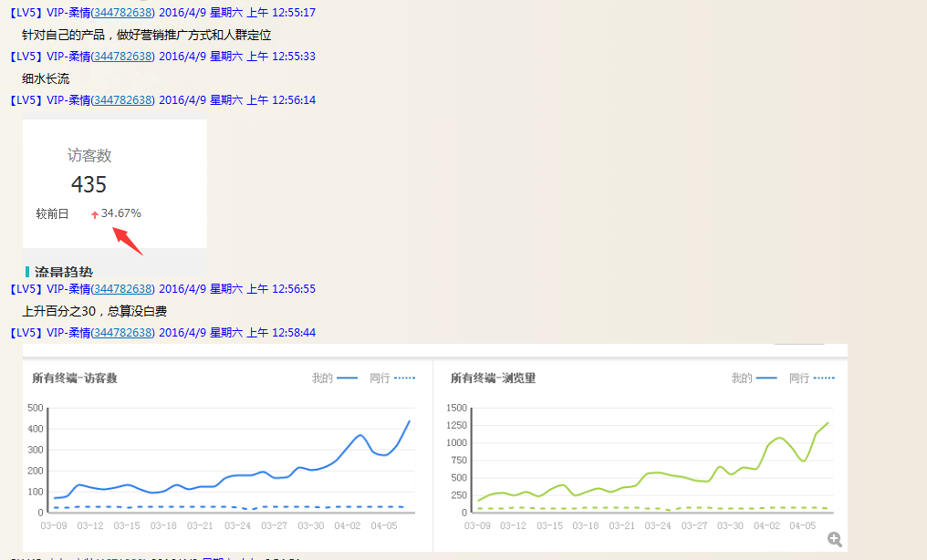
Task: Click the 所有终端-访客数 chart title
Action: [75, 378]
